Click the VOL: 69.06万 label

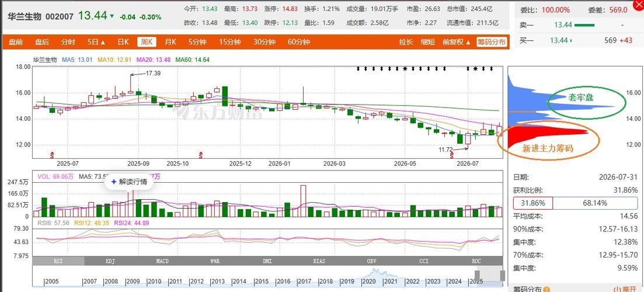tap(55, 176)
